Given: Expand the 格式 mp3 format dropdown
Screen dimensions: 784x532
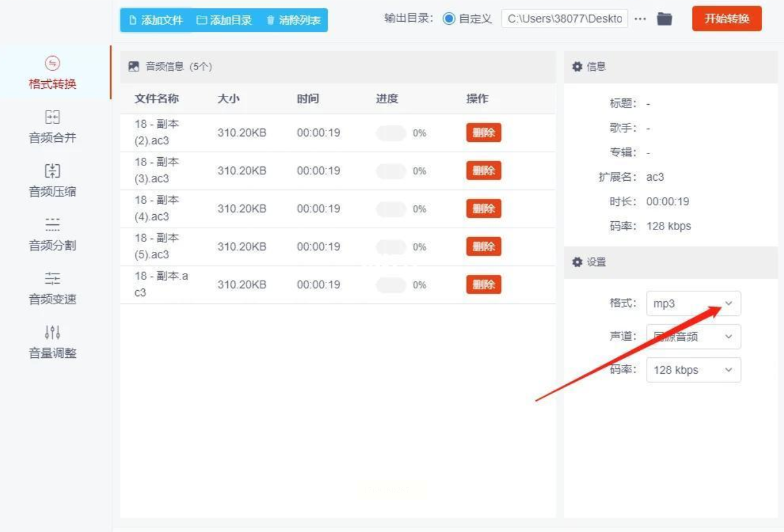Looking at the screenshot, I should pyautogui.click(x=693, y=304).
